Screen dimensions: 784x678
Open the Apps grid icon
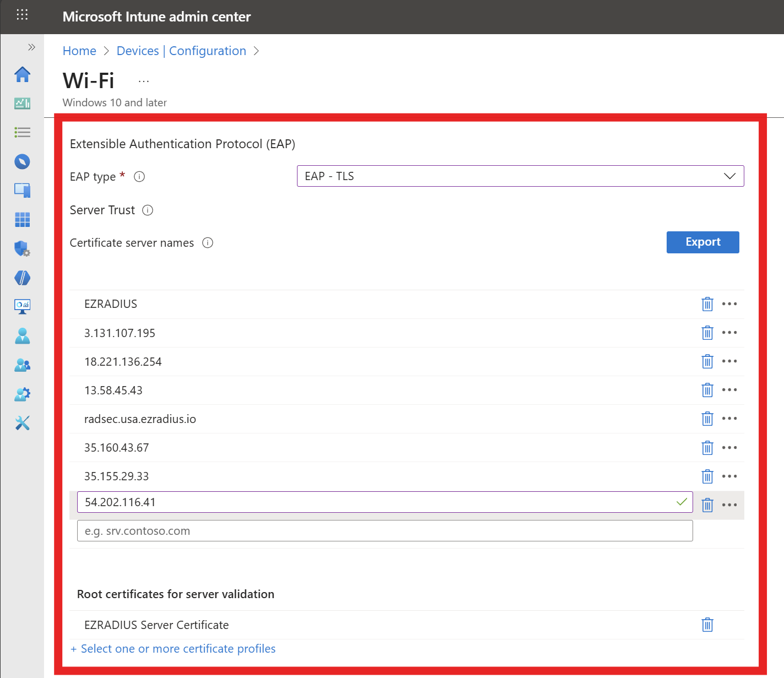point(22,219)
